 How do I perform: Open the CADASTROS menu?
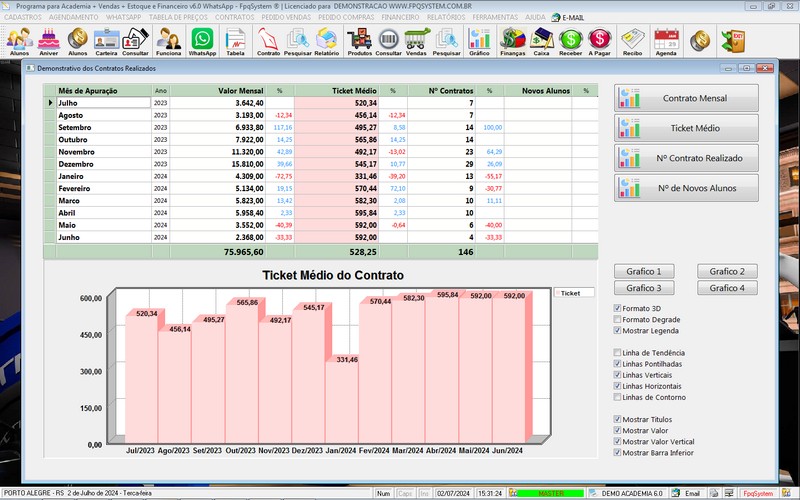pos(23,17)
